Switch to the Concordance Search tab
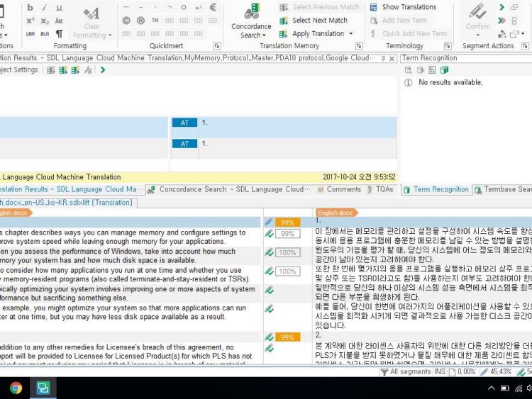 tap(230, 189)
